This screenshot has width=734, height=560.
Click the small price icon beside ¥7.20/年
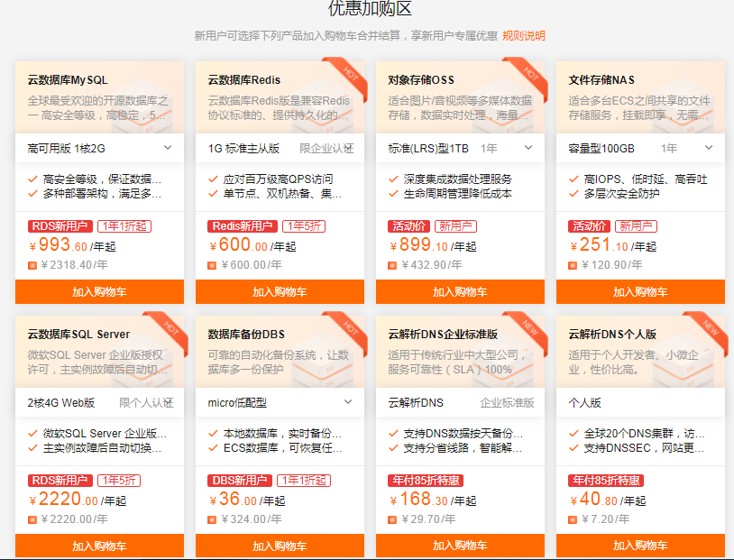tap(573, 519)
